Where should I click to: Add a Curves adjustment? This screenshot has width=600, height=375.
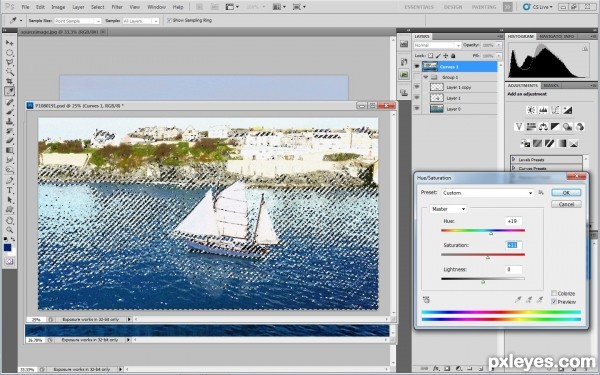[x=555, y=110]
